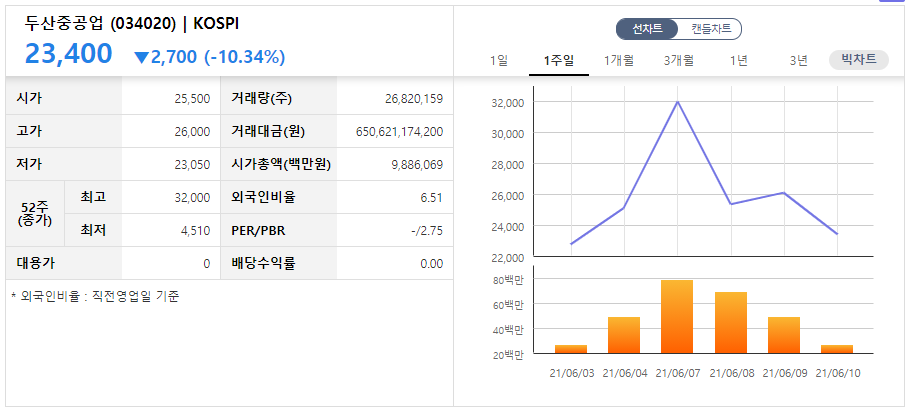
Task: Click the blue down-triangle price change icon
Action: coord(141,57)
